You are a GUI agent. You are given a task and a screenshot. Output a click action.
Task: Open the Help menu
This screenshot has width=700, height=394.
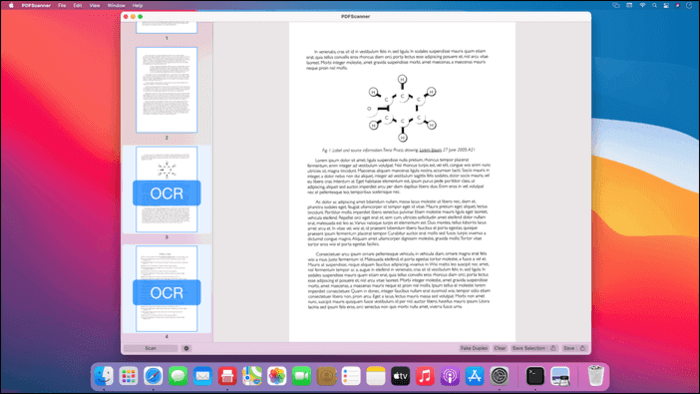click(138, 5)
